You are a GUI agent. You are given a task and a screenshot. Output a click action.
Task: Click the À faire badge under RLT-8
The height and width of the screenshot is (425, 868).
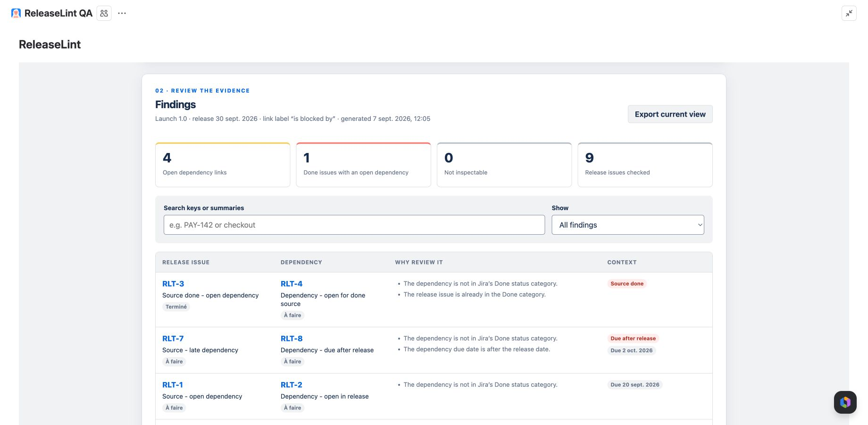[x=292, y=362]
